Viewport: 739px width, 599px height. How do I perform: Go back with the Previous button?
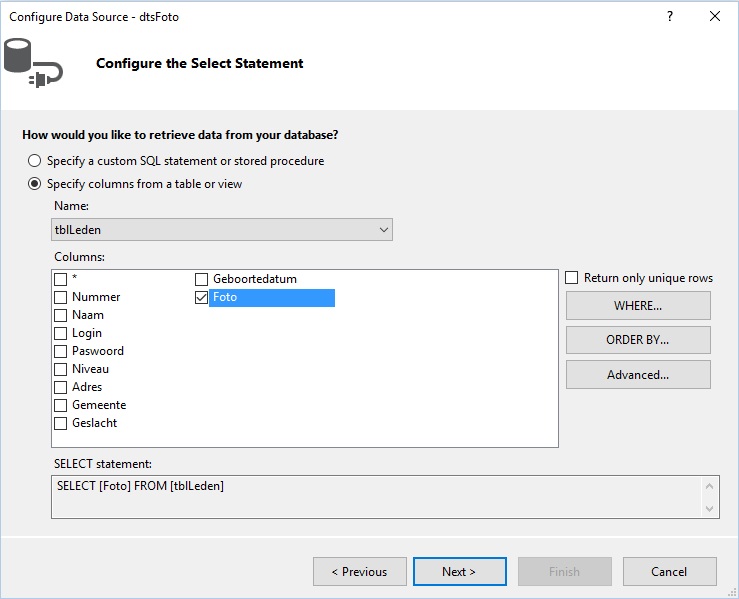(x=360, y=572)
